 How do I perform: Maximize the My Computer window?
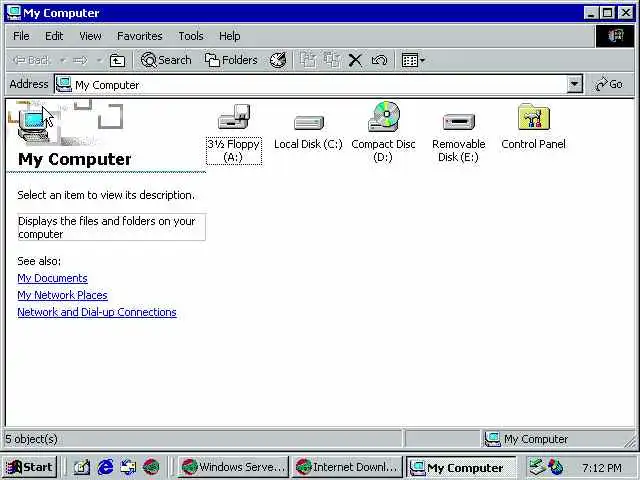pos(607,13)
